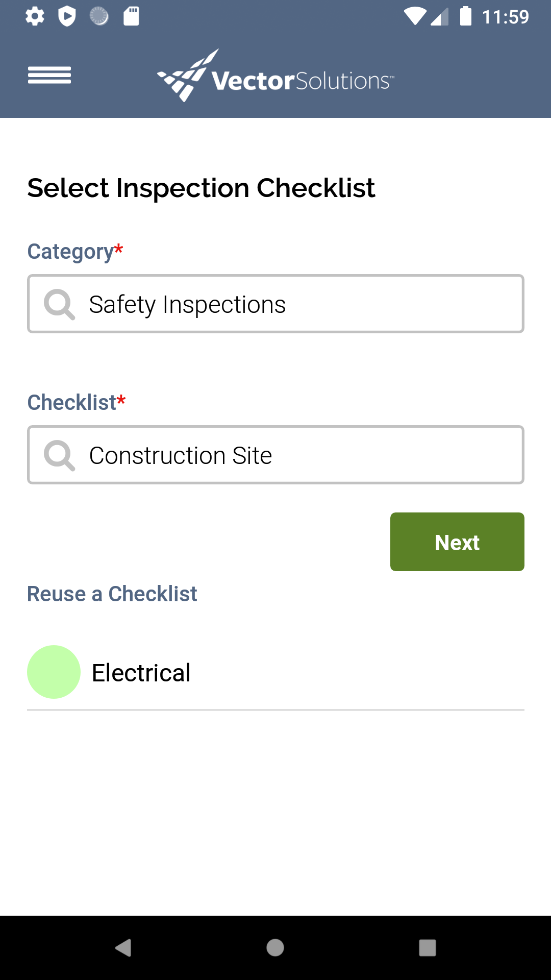Open the Safety Inspections category selector

tap(275, 304)
